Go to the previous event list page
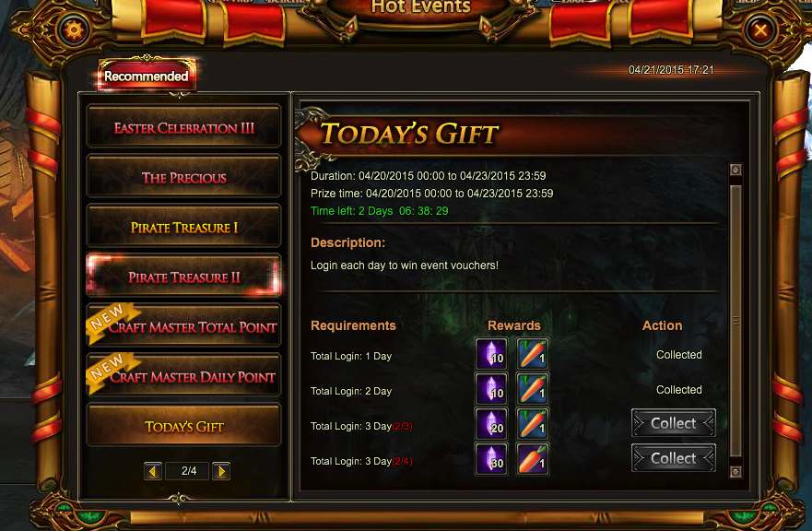This screenshot has height=531, width=812. pyautogui.click(x=153, y=471)
